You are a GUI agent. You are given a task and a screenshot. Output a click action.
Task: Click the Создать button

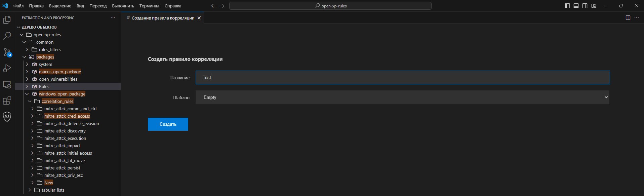[x=168, y=124]
